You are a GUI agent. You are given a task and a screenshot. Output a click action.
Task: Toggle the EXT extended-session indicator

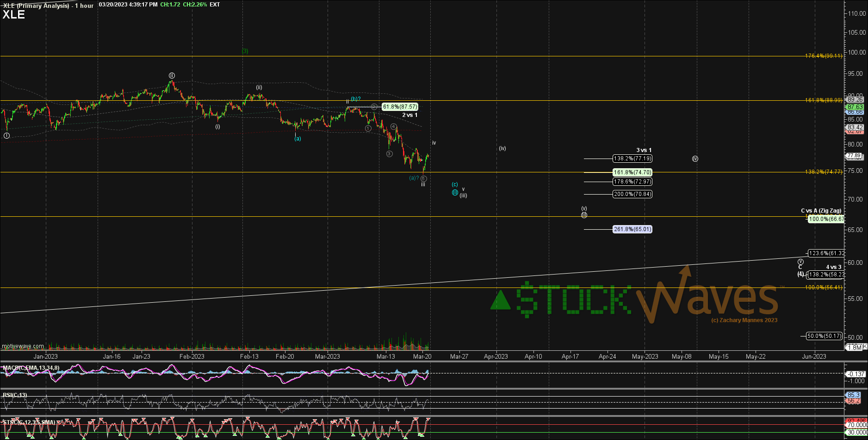[x=215, y=4]
